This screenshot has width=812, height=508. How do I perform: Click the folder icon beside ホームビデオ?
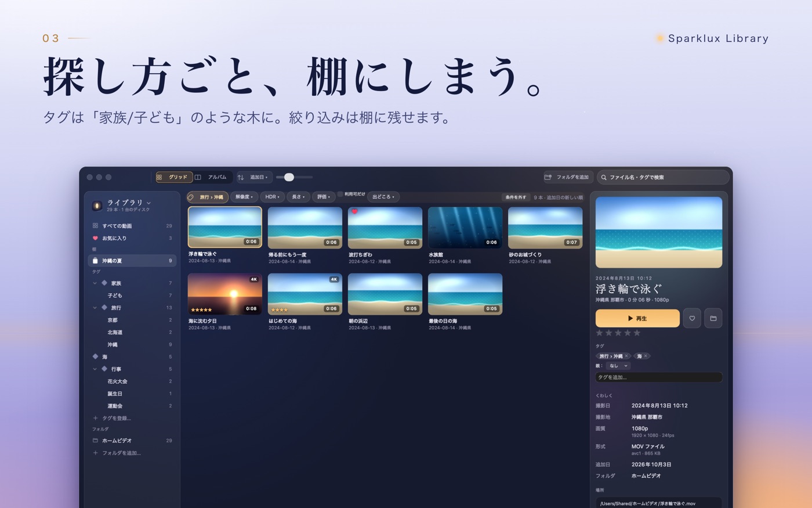(95, 441)
